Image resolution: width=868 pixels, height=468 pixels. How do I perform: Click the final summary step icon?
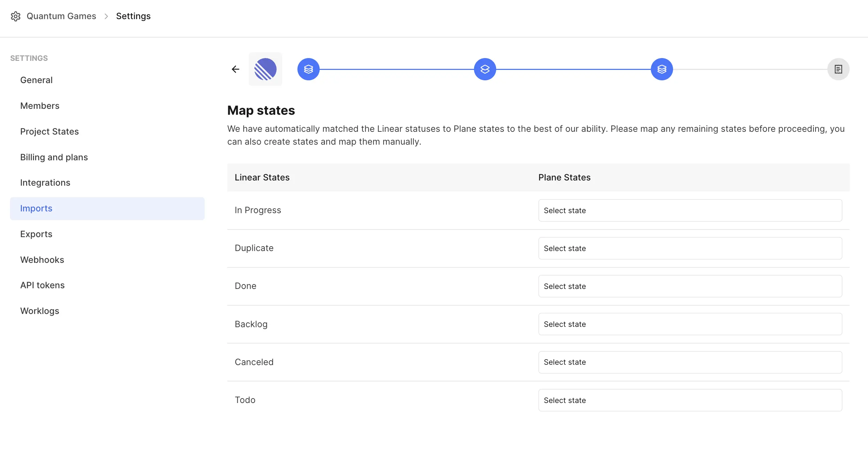coord(838,69)
